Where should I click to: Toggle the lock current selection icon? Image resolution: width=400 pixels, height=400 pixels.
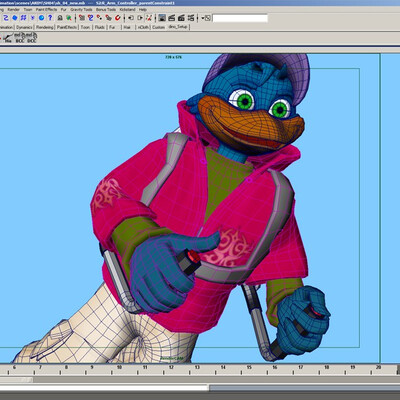(60, 18)
